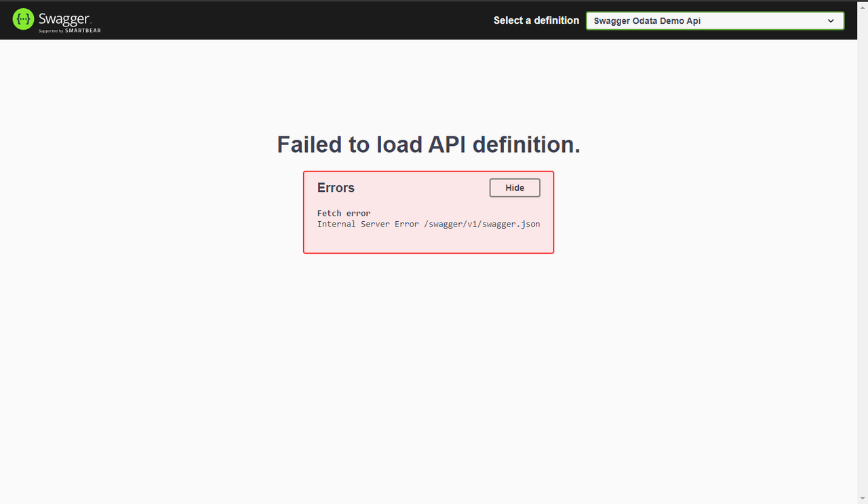The width and height of the screenshot is (868, 504).
Task: Open the Swagger Odata Demo Api definition selector
Action: [715, 21]
